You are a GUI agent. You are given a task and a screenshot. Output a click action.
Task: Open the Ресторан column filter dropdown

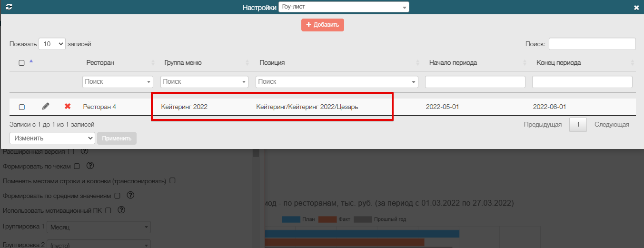[118, 82]
